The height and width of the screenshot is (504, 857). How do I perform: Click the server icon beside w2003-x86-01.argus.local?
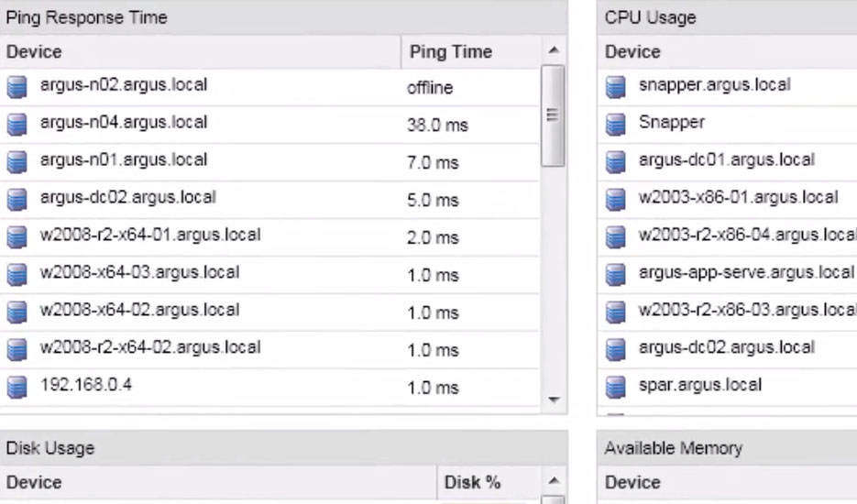pos(617,199)
